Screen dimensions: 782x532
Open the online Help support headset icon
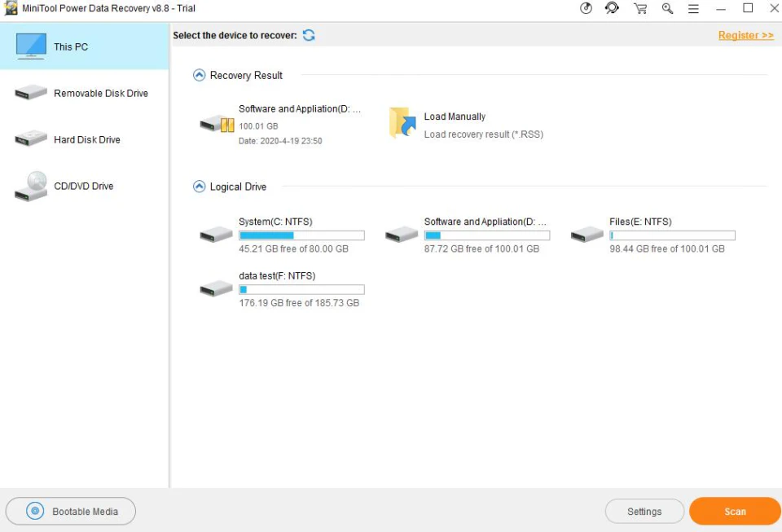pos(612,8)
